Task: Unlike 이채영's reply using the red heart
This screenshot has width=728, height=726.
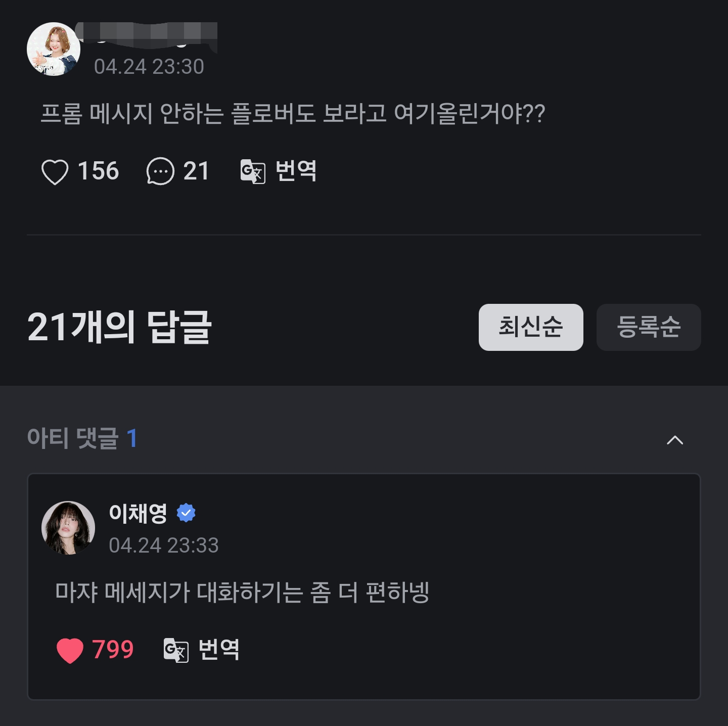Action: (x=70, y=650)
